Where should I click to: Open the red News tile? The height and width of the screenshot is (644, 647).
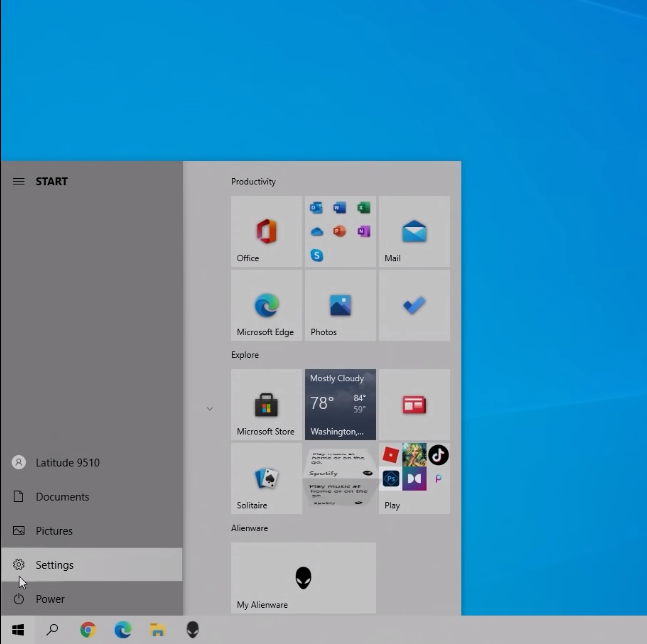tap(414, 404)
